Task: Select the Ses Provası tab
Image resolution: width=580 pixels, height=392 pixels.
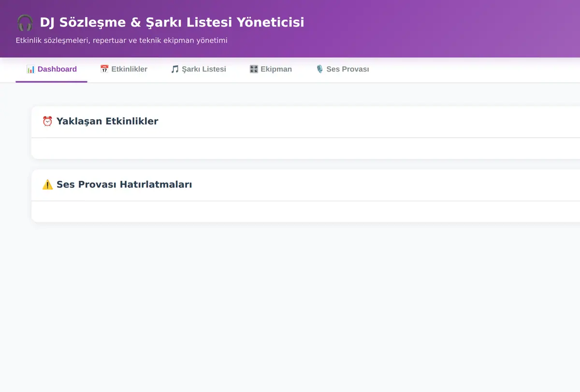Action: 342,69
